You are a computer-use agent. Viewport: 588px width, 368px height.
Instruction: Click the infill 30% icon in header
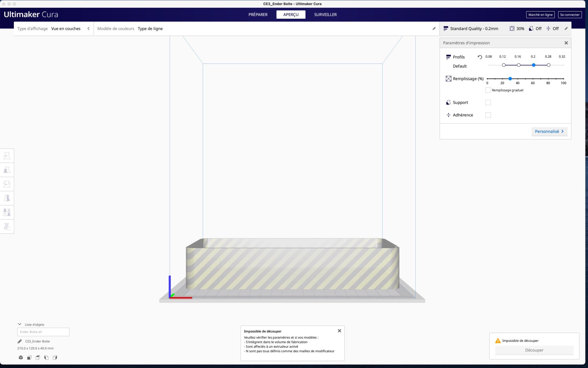click(512, 28)
